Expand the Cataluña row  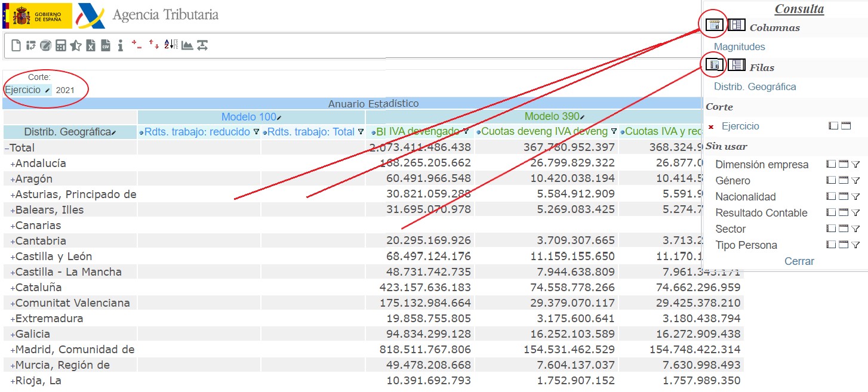12,288
